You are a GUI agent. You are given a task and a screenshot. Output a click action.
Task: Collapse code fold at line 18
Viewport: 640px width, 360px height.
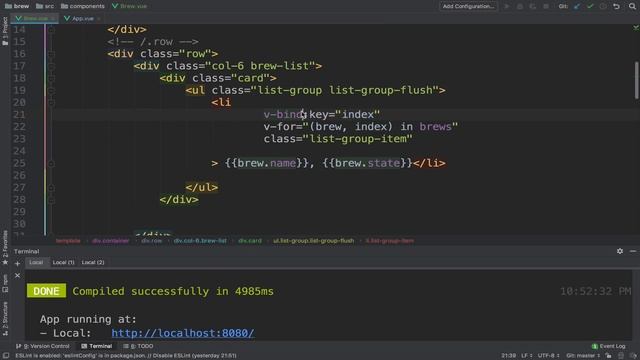point(51,78)
